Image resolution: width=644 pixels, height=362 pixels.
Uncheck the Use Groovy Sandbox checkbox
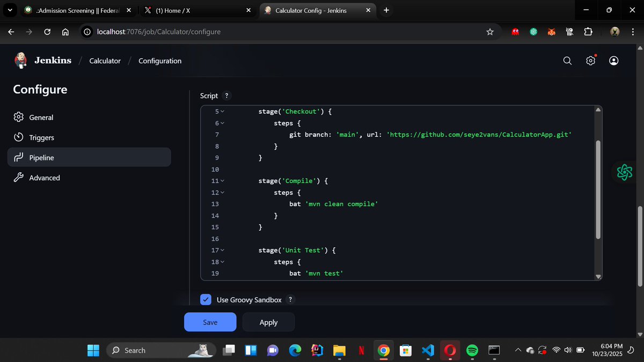(206, 300)
